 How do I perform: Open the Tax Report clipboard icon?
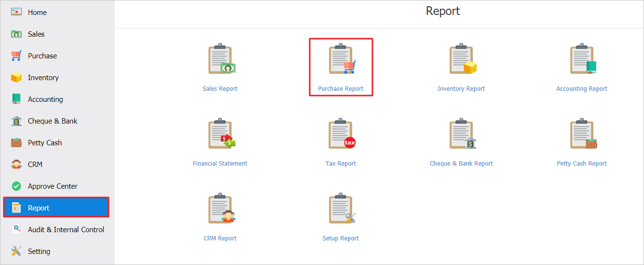(x=342, y=134)
